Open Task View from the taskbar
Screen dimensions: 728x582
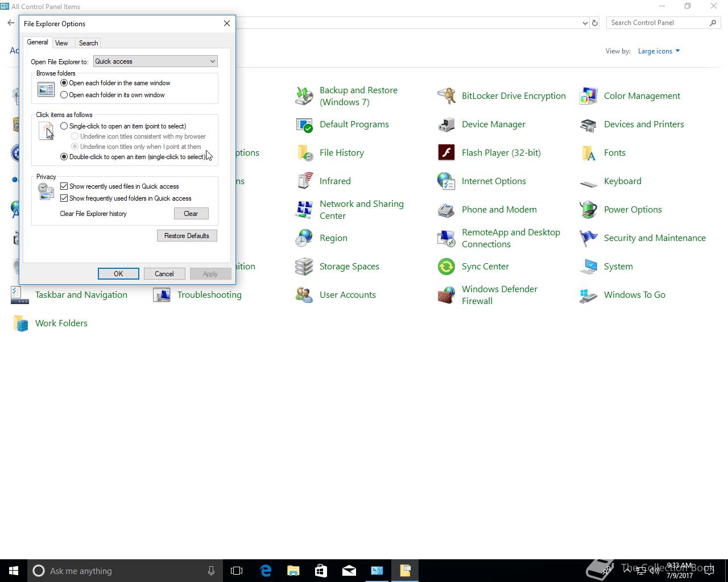tap(237, 571)
